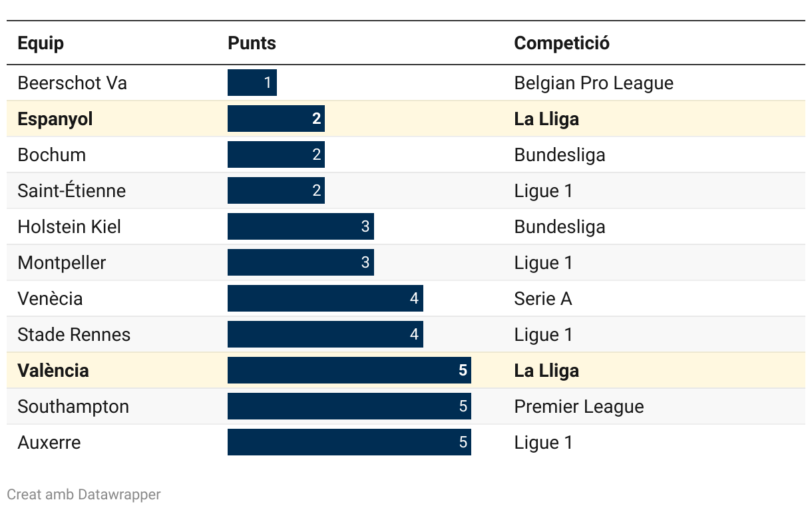Click Southampton's 5-point bar
812x510 pixels.
pos(349,407)
